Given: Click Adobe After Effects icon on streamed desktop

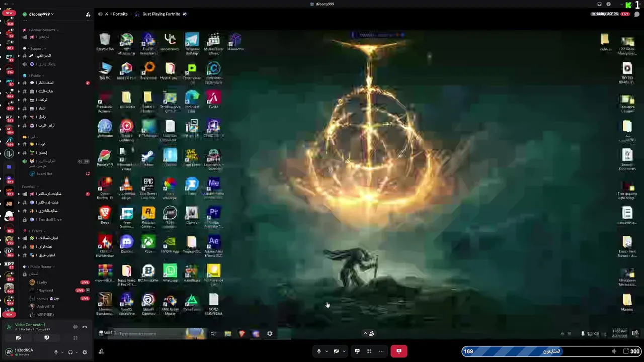Looking at the screenshot, I should coord(213,245).
